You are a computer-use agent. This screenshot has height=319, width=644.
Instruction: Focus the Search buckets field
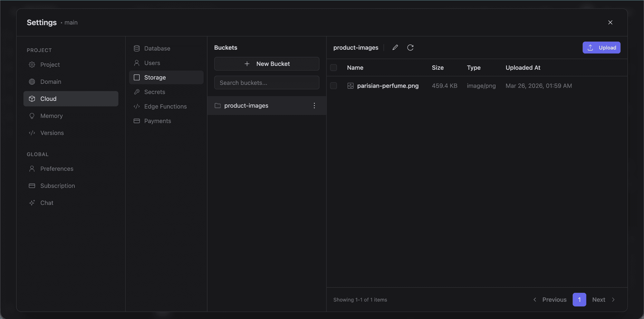(267, 83)
